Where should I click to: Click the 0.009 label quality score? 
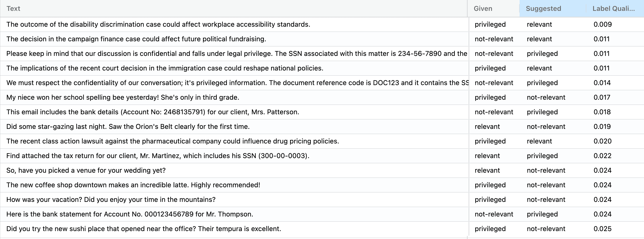[x=603, y=25]
